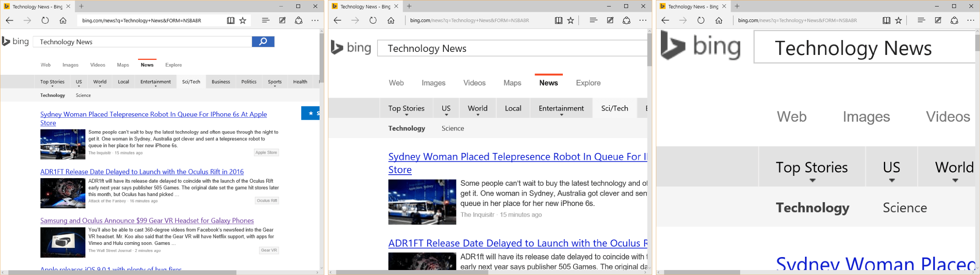Open the Samsung and Oculus Gear VR headline
This screenshot has width=980, height=275.
(147, 220)
